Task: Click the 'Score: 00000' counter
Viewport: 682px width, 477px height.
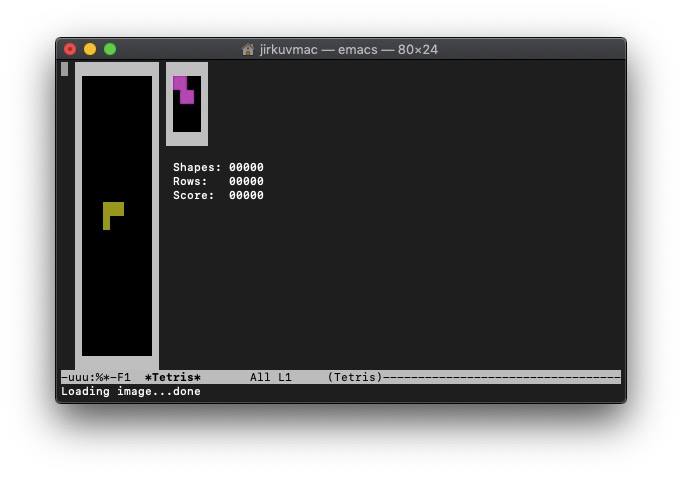Action: pos(218,195)
